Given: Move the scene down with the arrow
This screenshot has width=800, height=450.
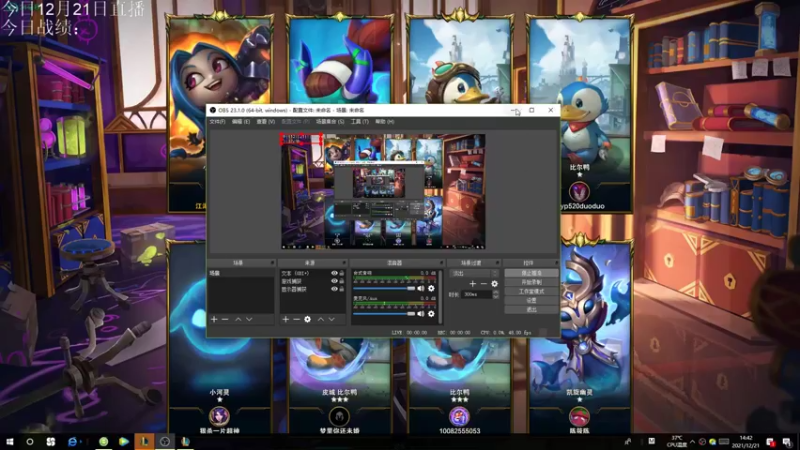Looking at the screenshot, I should pos(249,319).
